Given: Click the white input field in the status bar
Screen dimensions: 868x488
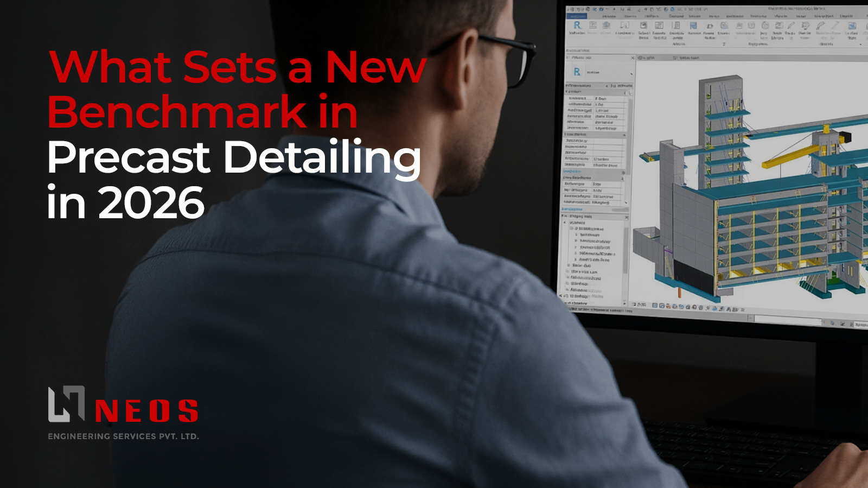Looking at the screenshot, I should point(787,319).
